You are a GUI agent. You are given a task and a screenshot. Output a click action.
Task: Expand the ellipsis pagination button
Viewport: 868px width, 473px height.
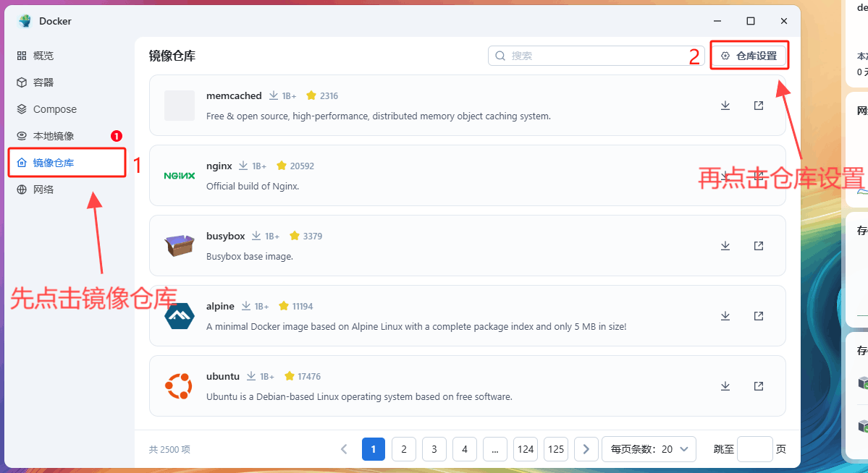point(494,449)
